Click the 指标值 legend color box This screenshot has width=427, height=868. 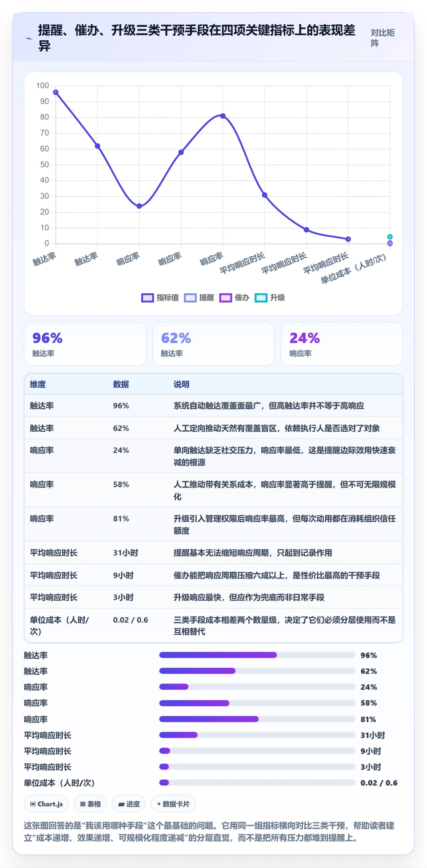click(147, 298)
